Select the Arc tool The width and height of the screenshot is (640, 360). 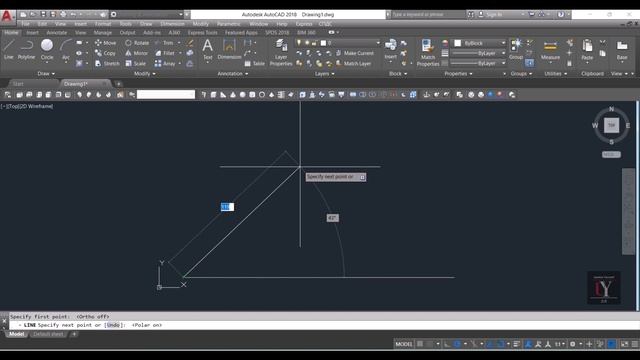[66, 50]
